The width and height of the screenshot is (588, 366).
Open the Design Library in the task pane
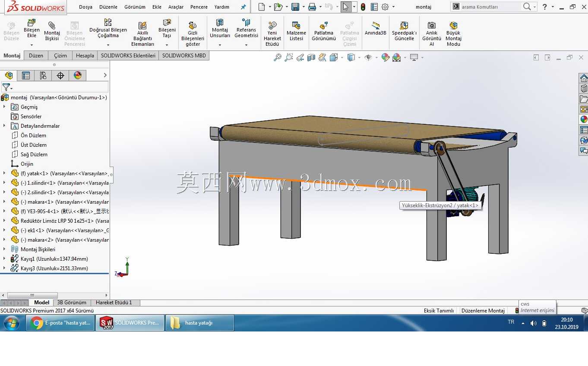click(x=584, y=88)
